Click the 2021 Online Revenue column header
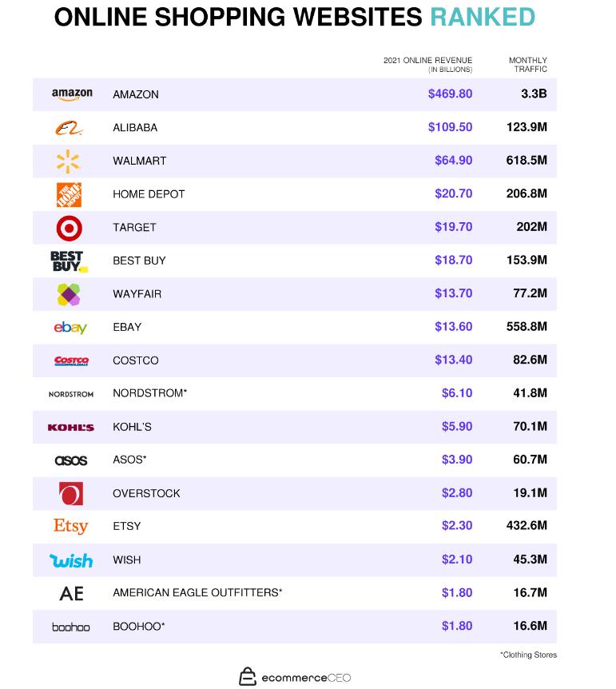 (427, 65)
